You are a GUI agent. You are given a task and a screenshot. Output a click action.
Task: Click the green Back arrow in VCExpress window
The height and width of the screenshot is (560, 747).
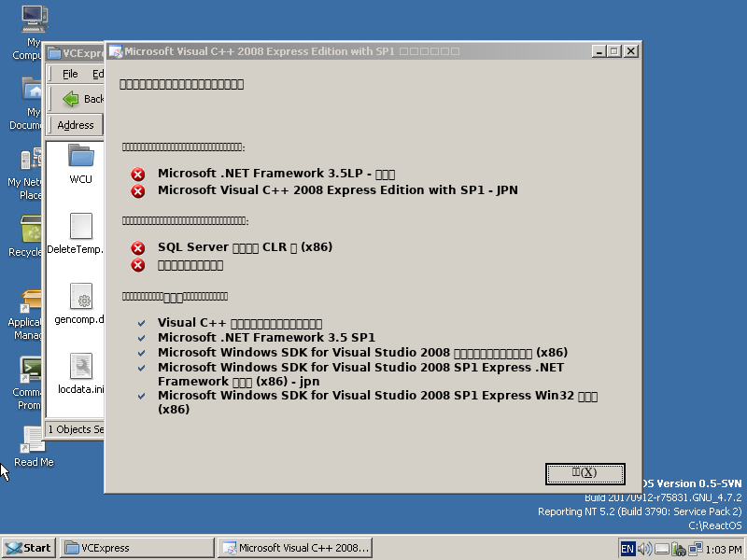pyautogui.click(x=71, y=99)
